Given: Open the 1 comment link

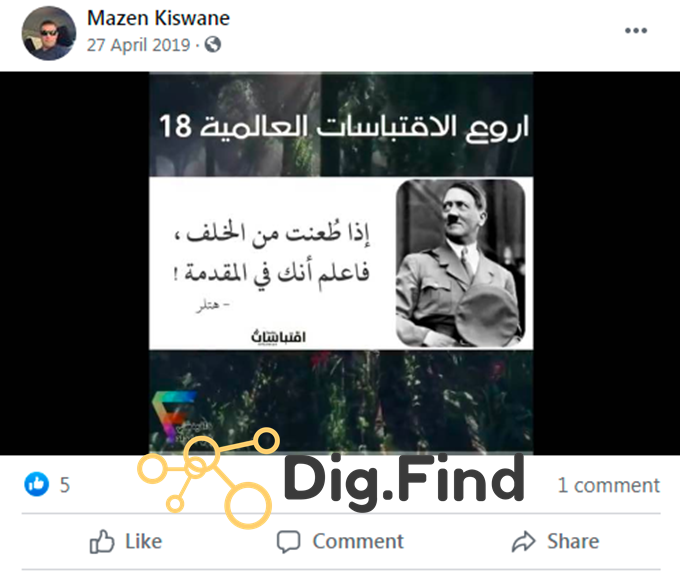Looking at the screenshot, I should (x=608, y=485).
